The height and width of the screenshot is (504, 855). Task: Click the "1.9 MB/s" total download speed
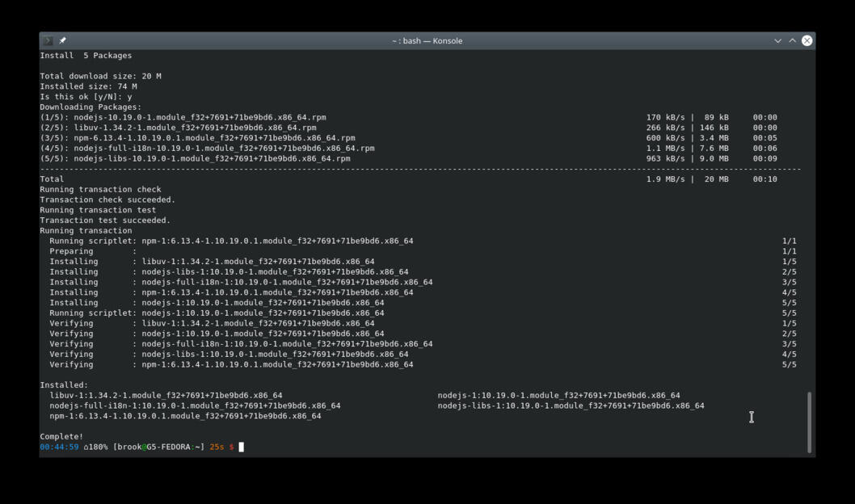point(665,179)
